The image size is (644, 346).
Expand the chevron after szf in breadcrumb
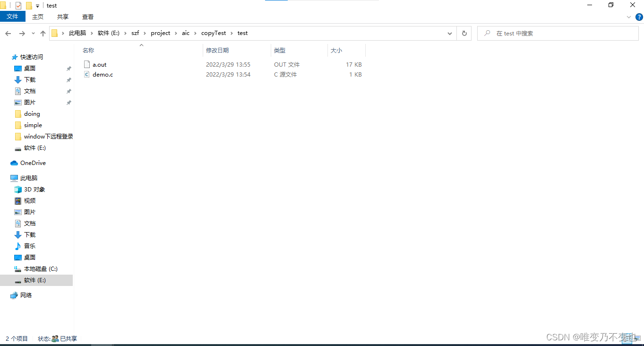[145, 33]
